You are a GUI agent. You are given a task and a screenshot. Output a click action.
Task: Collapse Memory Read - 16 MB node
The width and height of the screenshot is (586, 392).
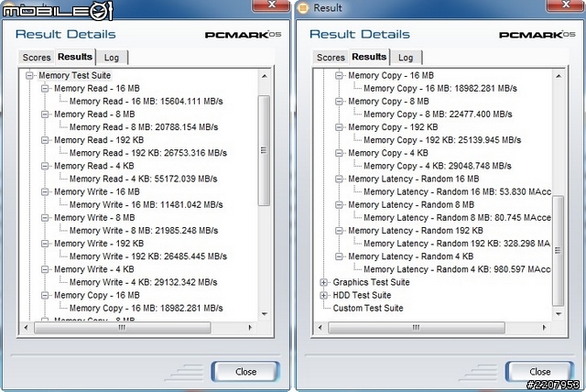click(45, 89)
